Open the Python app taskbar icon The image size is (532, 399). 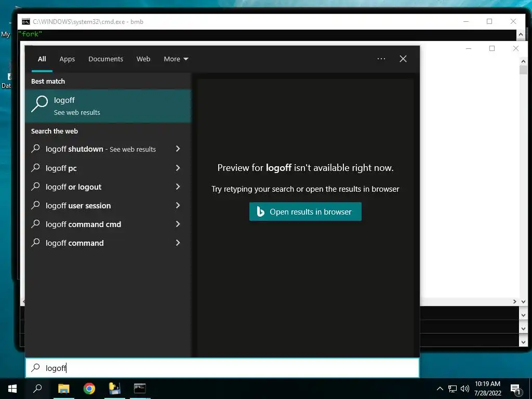coord(115,389)
